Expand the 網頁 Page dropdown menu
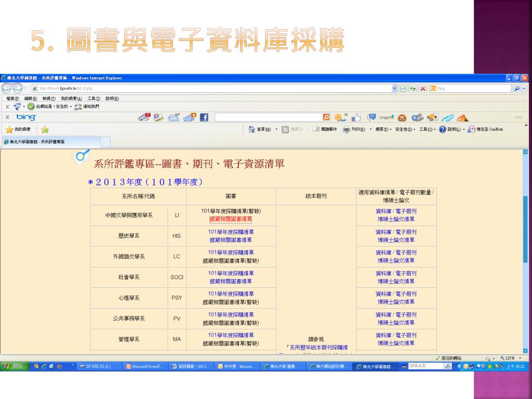532x399 pixels. click(383, 129)
